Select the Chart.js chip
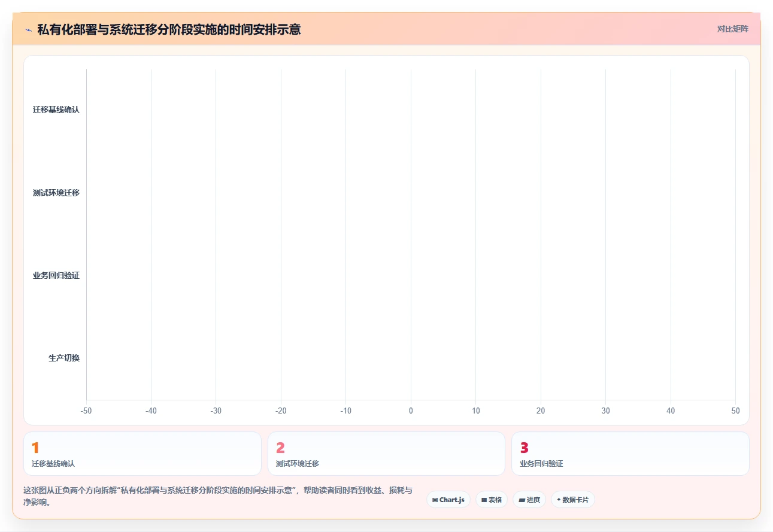 (448, 500)
